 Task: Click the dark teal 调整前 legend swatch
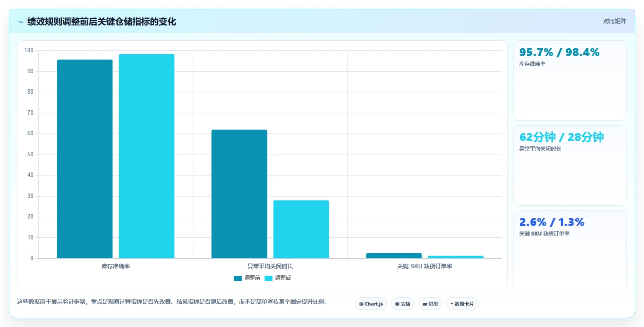point(238,278)
